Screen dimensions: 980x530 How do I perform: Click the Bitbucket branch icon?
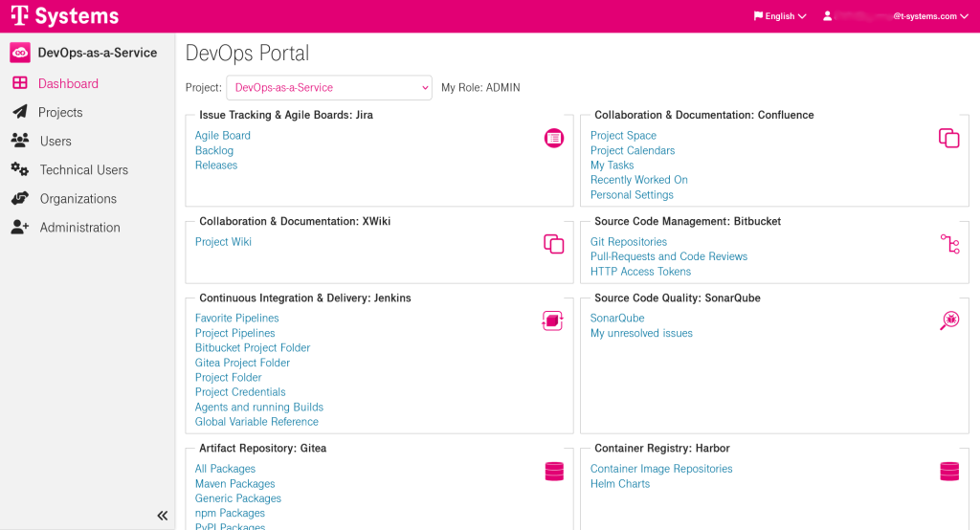[x=950, y=244]
